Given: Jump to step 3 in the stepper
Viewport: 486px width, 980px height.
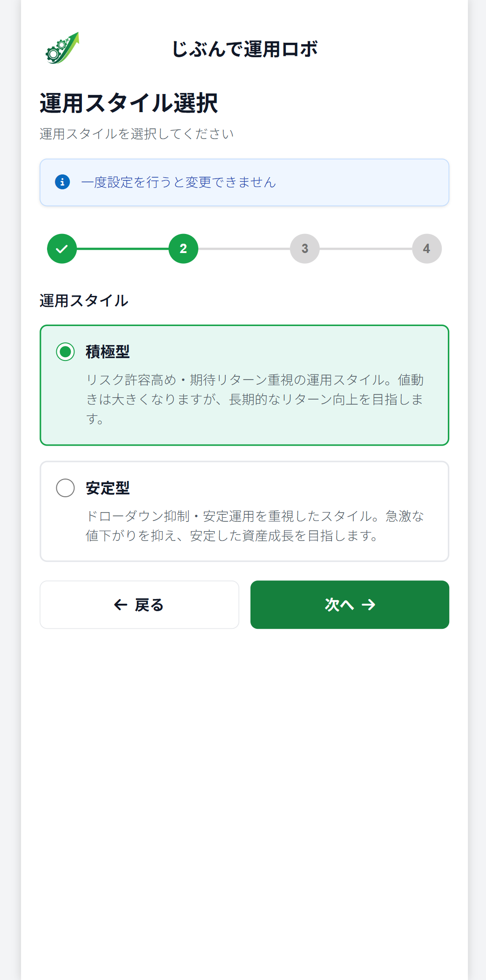Looking at the screenshot, I should pyautogui.click(x=305, y=249).
